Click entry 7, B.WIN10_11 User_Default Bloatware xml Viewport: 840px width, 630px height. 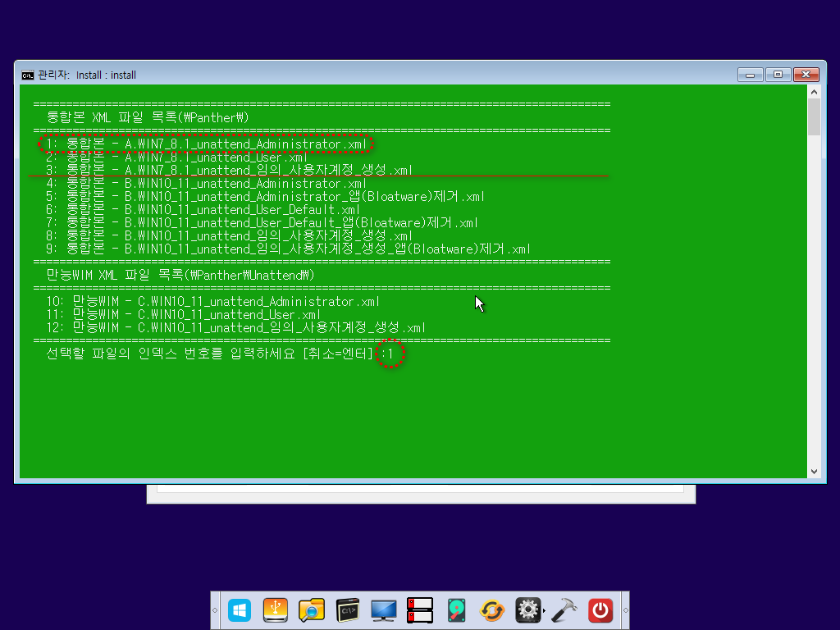point(262,223)
